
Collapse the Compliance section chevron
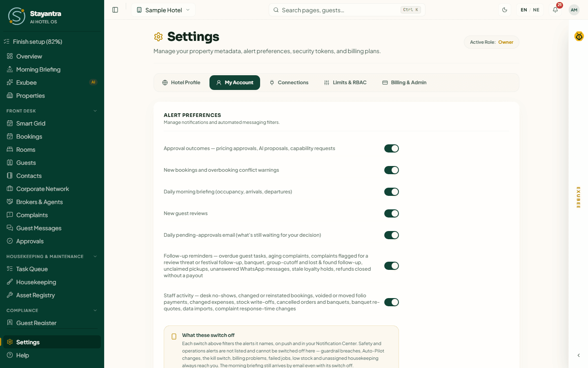tap(95, 310)
